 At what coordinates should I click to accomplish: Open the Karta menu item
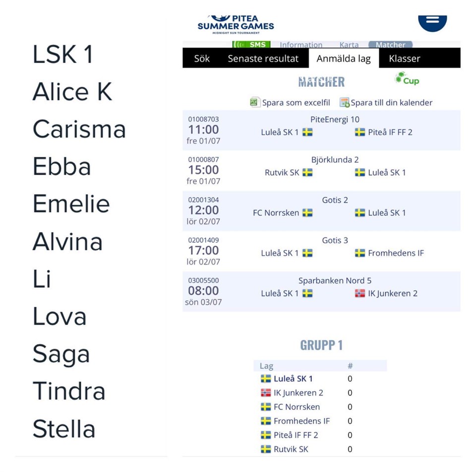349,45
